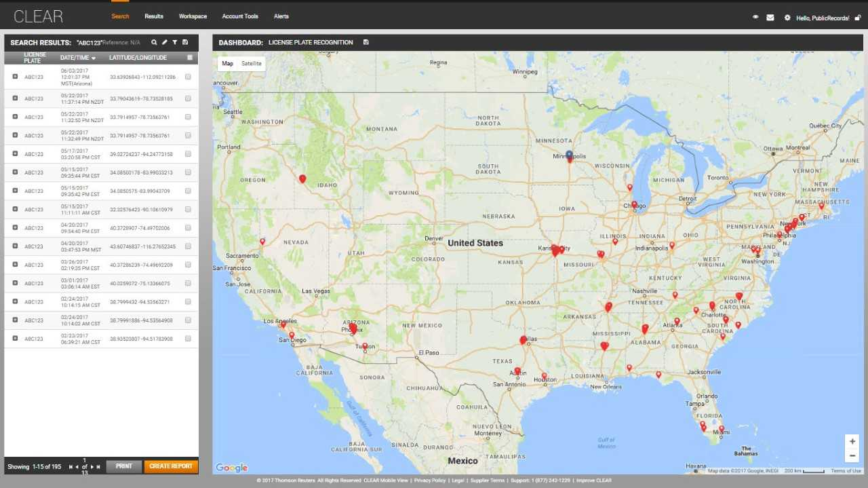This screenshot has height=488, width=868.
Task: Open the filter icon in Search Results header
Action: [x=175, y=42]
